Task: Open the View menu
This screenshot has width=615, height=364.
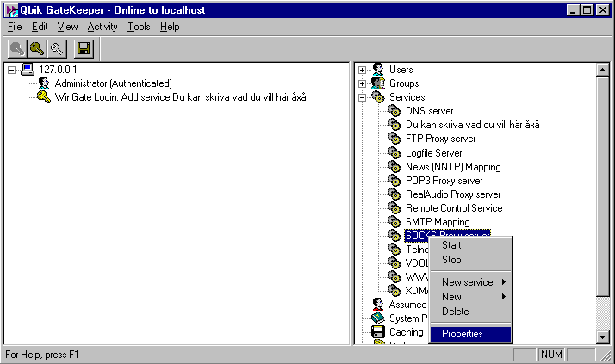Action: [67, 27]
